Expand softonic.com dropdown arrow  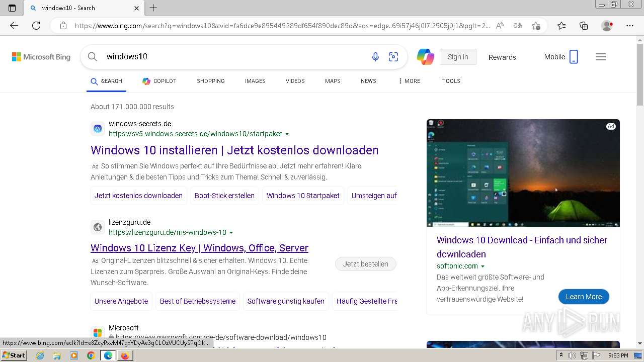[483, 266]
